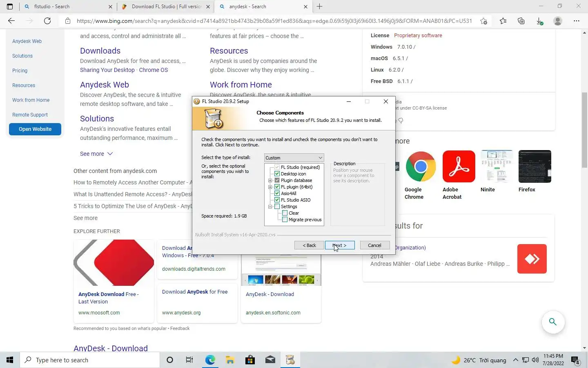The image size is (588, 368).
Task: Open the browser Downloads icon
Action: pyautogui.click(x=539, y=21)
